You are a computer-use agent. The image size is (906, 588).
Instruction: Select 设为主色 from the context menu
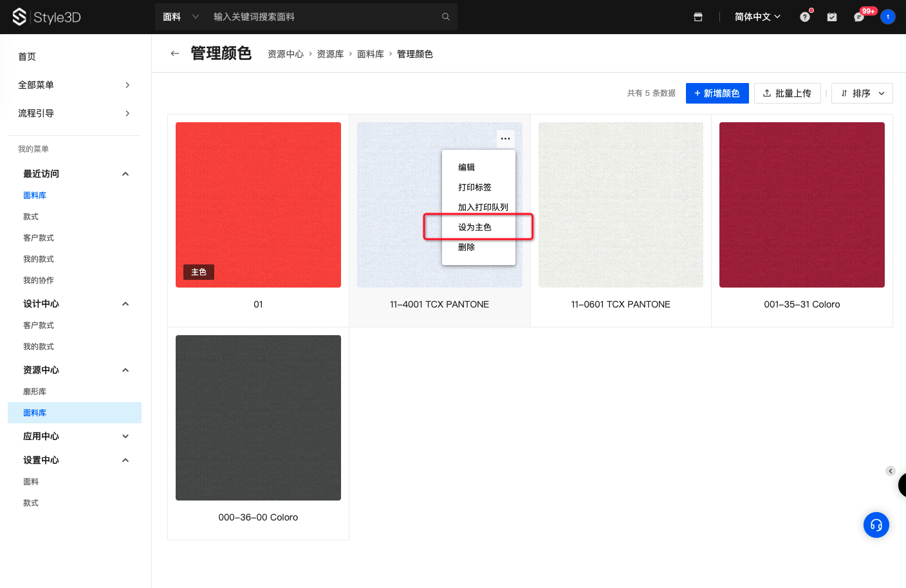475,227
